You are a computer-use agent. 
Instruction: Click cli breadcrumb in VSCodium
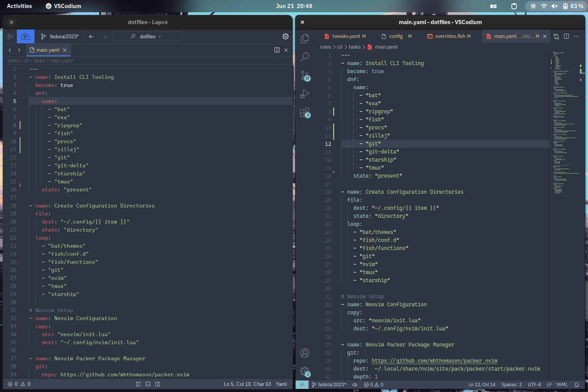340,47
